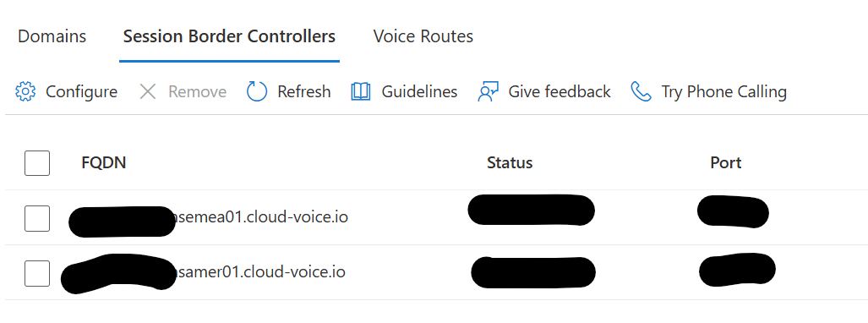Click the Give feedback text label
Image resolution: width=868 pixels, height=323 pixels.
pyautogui.click(x=560, y=91)
